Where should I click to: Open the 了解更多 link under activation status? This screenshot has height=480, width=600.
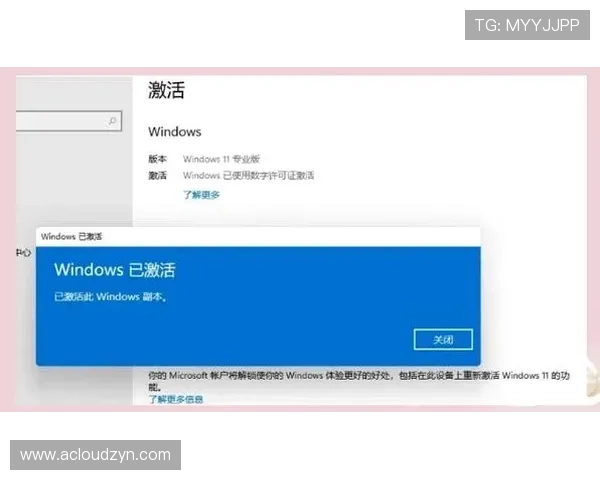coord(201,195)
